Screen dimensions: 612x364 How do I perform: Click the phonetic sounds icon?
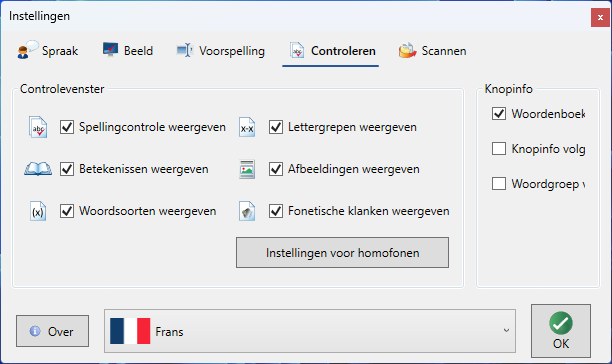pos(247,211)
